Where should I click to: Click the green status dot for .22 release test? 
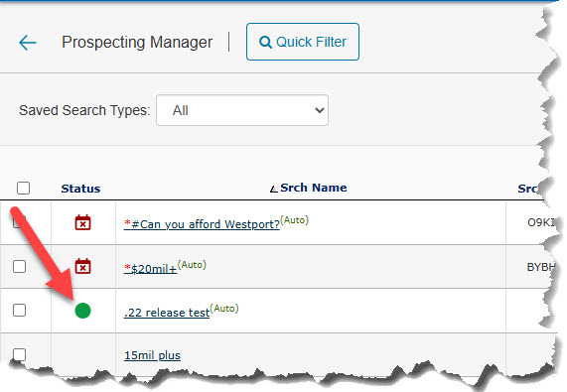click(x=82, y=311)
